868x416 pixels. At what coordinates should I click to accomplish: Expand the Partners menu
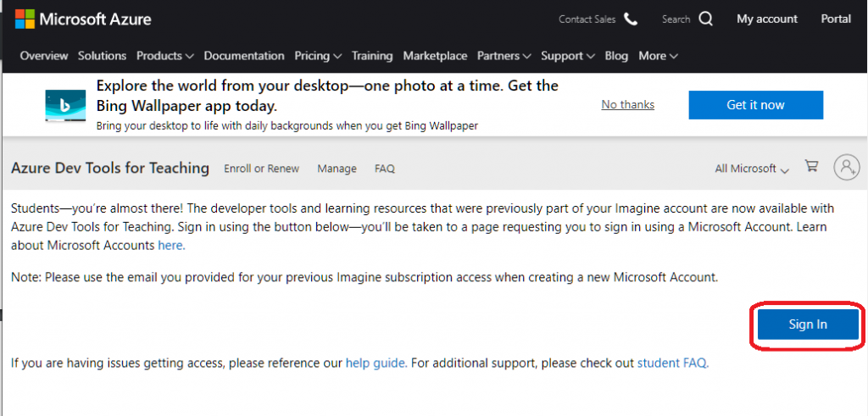point(504,56)
